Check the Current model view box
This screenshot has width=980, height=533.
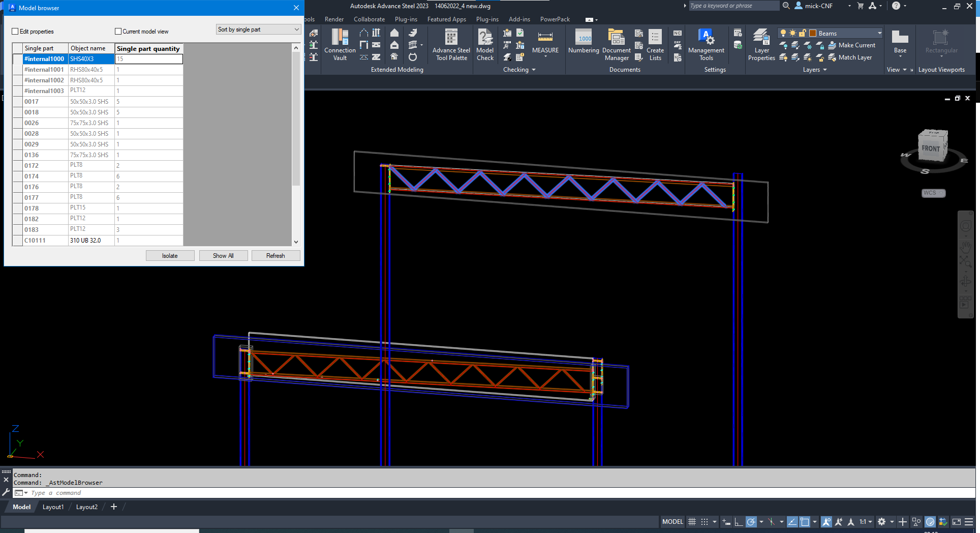tap(117, 31)
